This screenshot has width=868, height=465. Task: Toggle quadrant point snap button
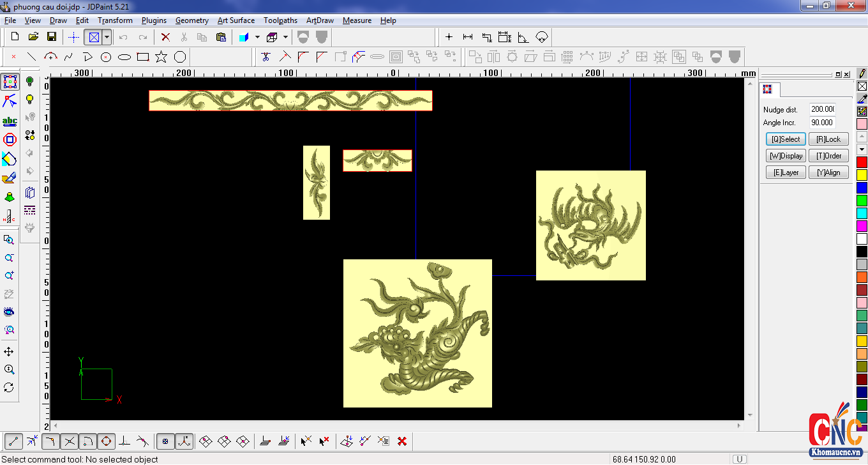click(107, 441)
